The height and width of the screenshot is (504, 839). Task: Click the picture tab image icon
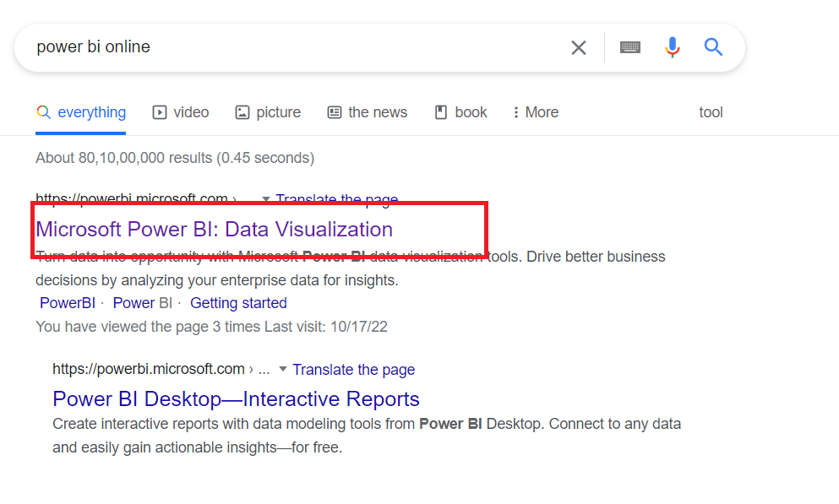242,112
